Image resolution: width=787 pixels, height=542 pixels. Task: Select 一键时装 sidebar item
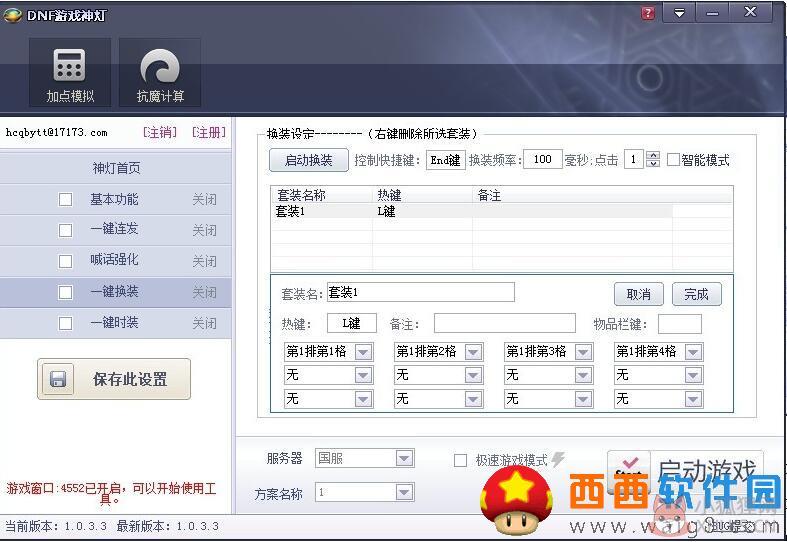(114, 322)
